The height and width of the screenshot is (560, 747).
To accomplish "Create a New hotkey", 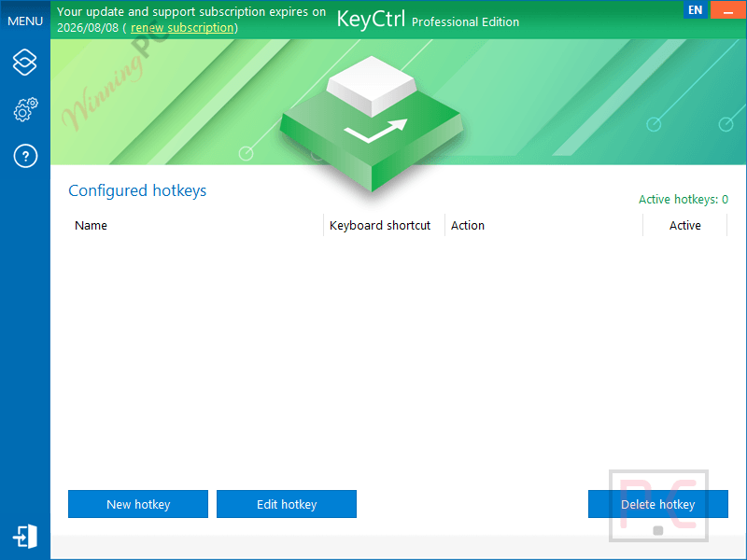I will (x=138, y=504).
